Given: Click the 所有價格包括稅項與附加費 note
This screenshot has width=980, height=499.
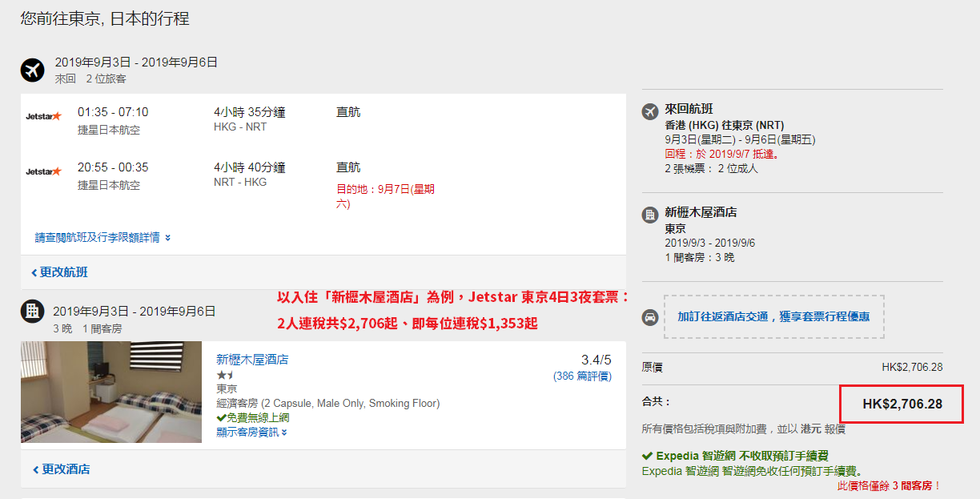Looking at the screenshot, I should pyautogui.click(x=744, y=429).
